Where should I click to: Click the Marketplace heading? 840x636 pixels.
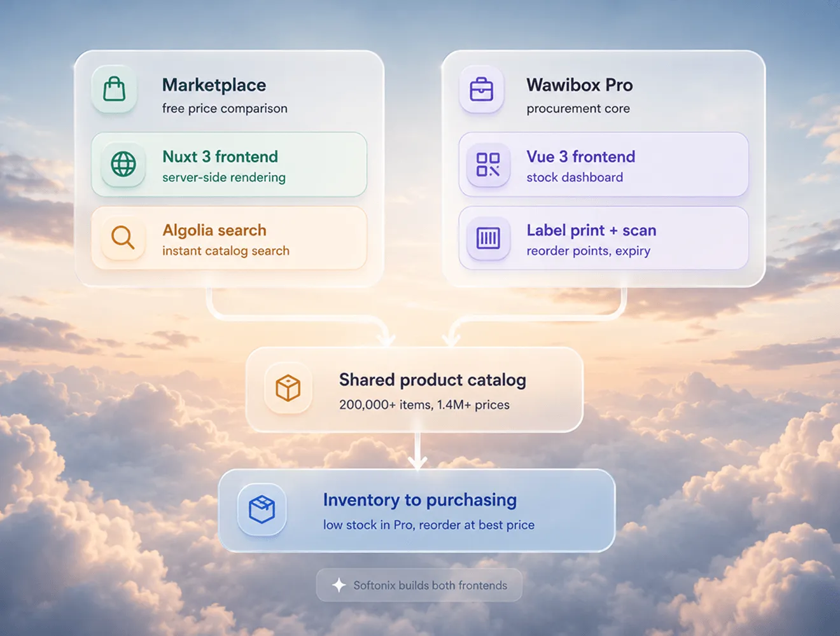click(x=214, y=85)
